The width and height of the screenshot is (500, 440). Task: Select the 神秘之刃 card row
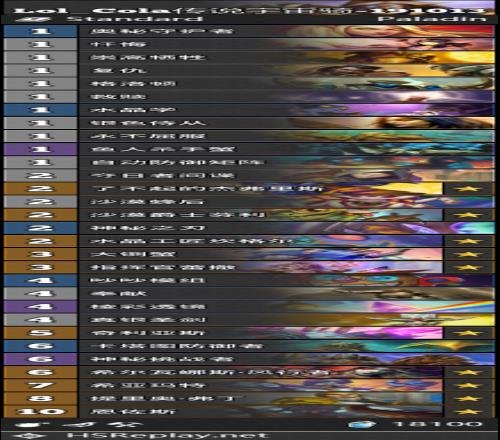tap(249, 228)
